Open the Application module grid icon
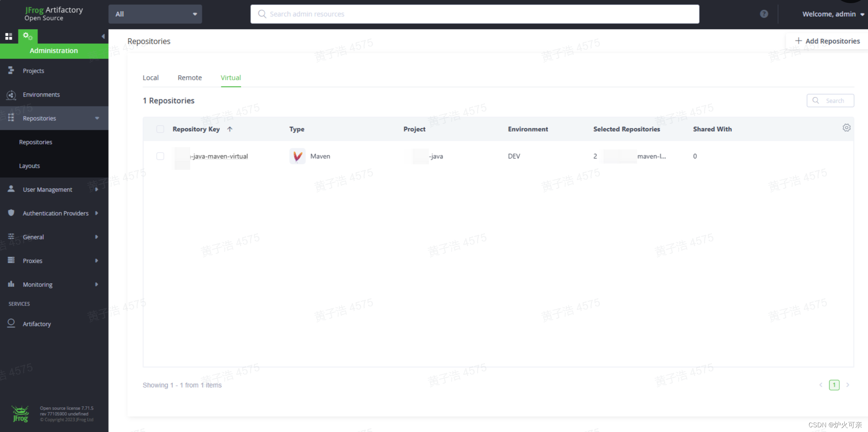This screenshot has height=432, width=868. pos(9,36)
